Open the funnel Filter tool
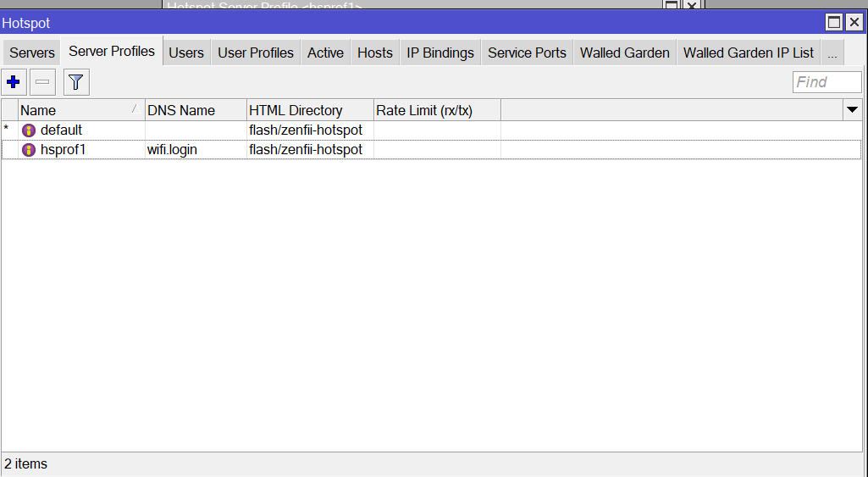 click(x=76, y=82)
